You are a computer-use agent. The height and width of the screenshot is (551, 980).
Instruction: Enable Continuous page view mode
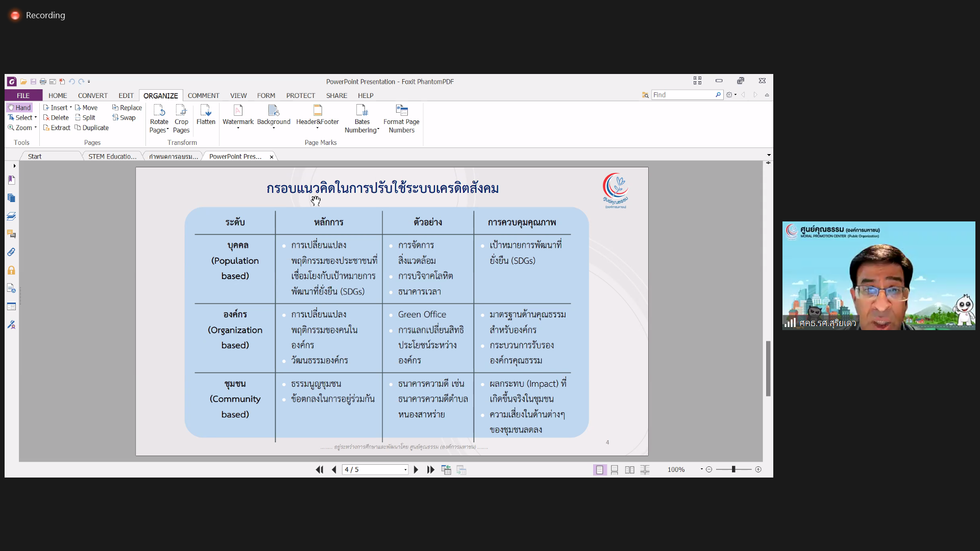click(x=615, y=470)
